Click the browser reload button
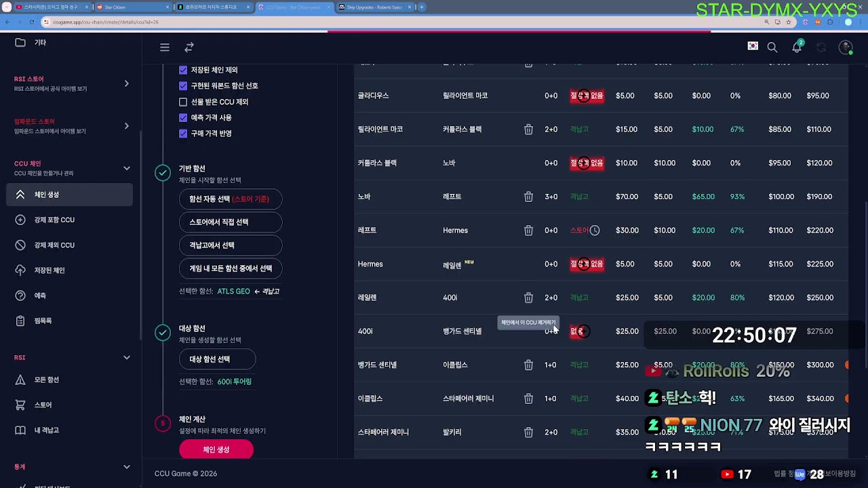This screenshot has height=488, width=868. click(x=33, y=22)
